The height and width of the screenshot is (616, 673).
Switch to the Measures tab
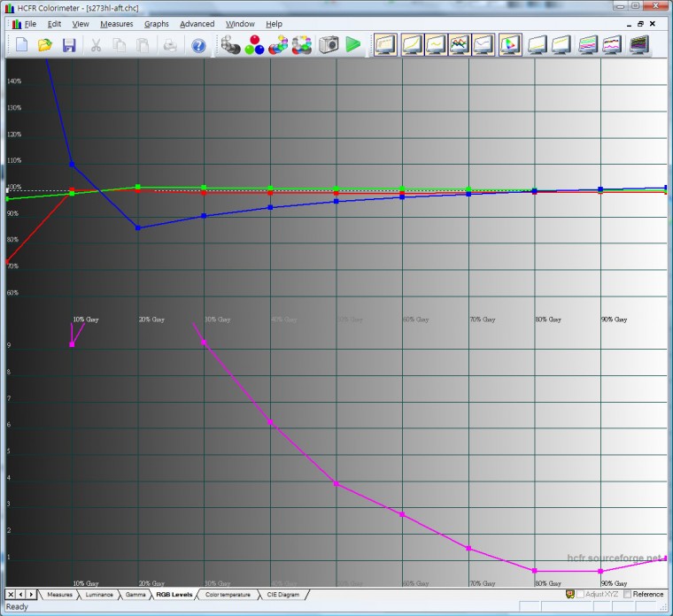tap(59, 595)
